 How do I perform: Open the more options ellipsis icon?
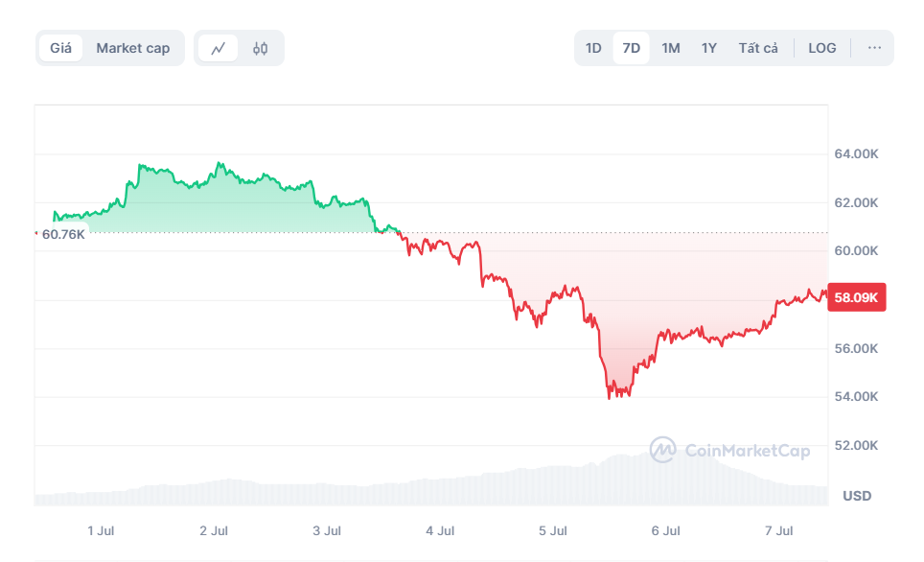click(873, 47)
